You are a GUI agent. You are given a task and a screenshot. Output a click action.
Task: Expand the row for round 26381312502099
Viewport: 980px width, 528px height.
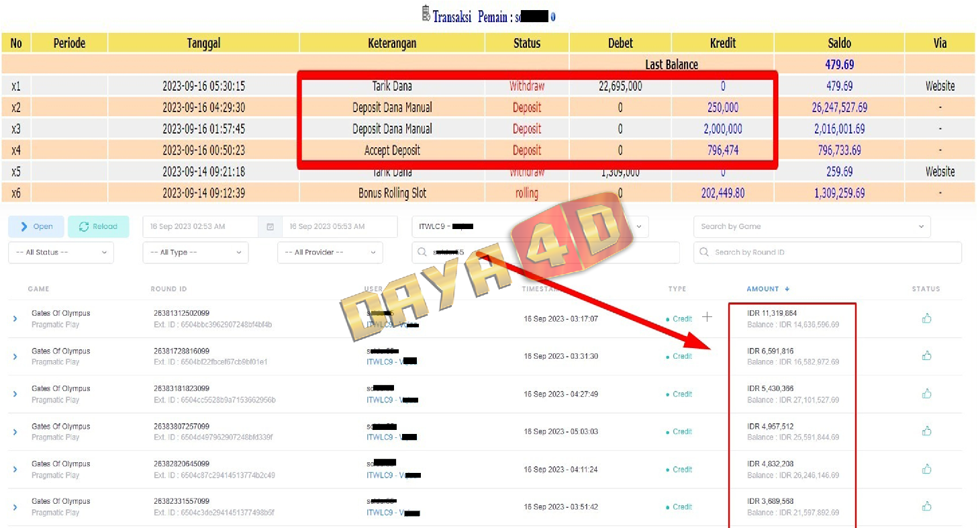click(x=15, y=319)
